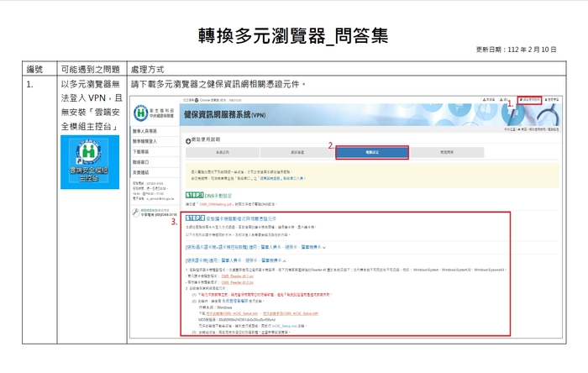588x373 pixels.
Task: Click the 編號 column header
Action: coord(34,70)
